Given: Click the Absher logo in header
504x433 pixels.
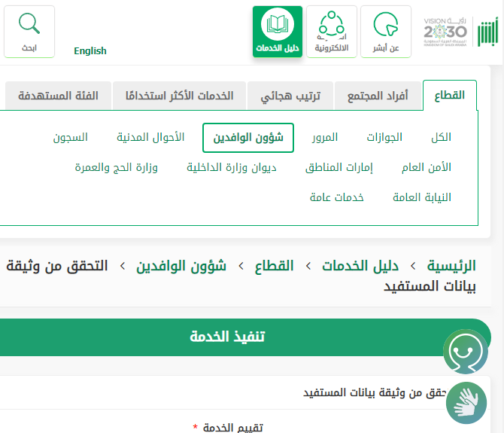Looking at the screenshot, I should pos(487,32).
